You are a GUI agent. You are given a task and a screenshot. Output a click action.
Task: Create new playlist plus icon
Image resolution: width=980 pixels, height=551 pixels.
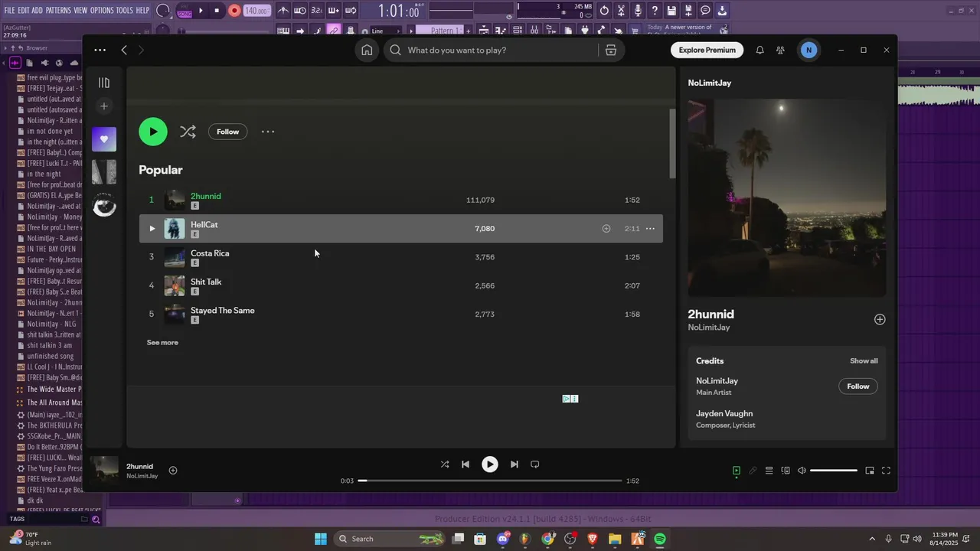tap(104, 106)
